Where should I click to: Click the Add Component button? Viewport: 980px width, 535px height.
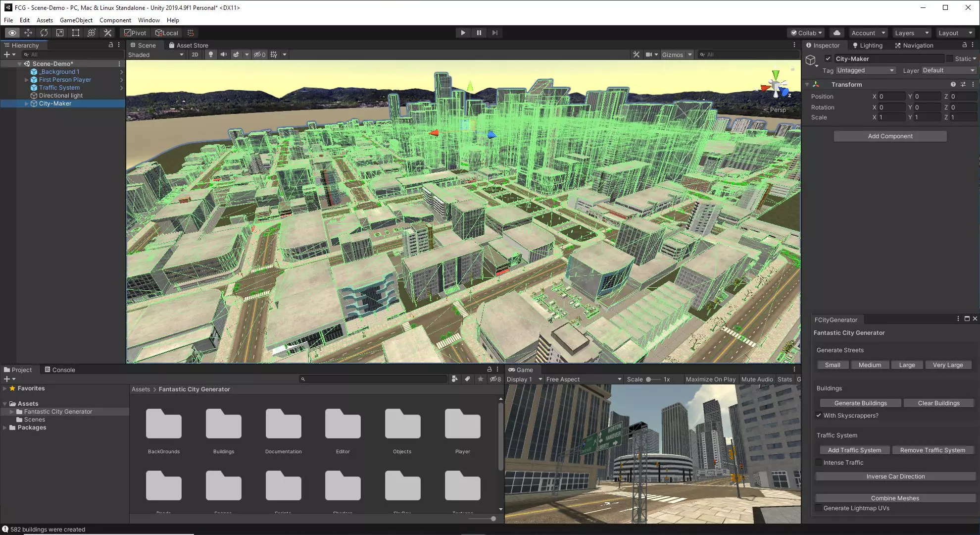click(890, 136)
